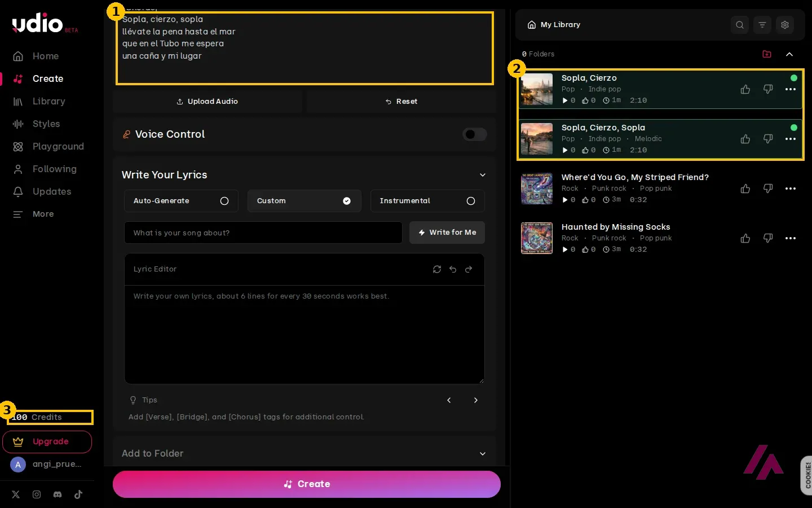This screenshot has width=812, height=508.
Task: Regenerate lyrics icon in Lyric Editor
Action: (x=437, y=269)
